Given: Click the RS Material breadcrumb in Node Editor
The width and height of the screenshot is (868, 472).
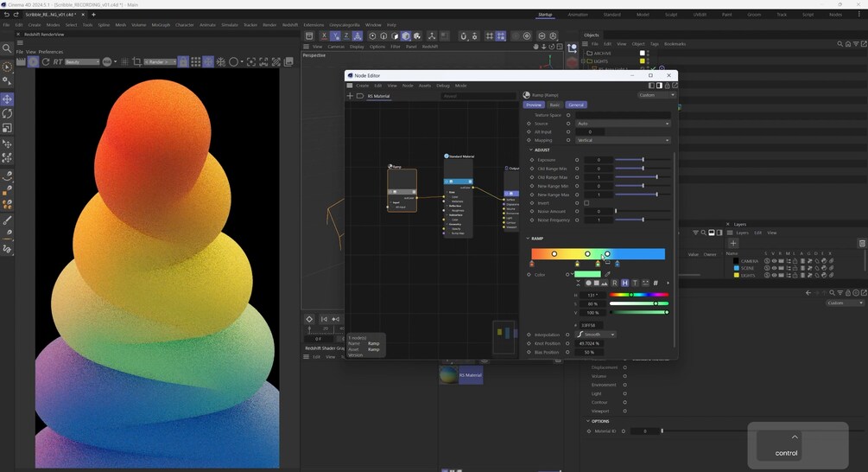Looking at the screenshot, I should (378, 96).
